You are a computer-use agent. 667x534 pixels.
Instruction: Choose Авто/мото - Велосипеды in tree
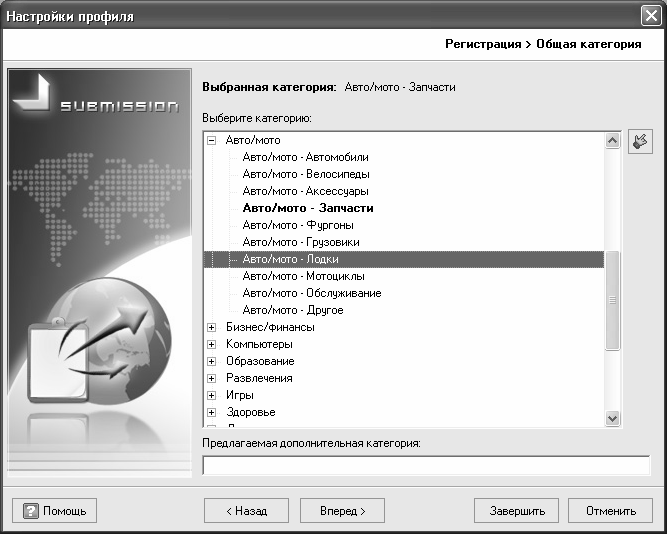[304, 175]
